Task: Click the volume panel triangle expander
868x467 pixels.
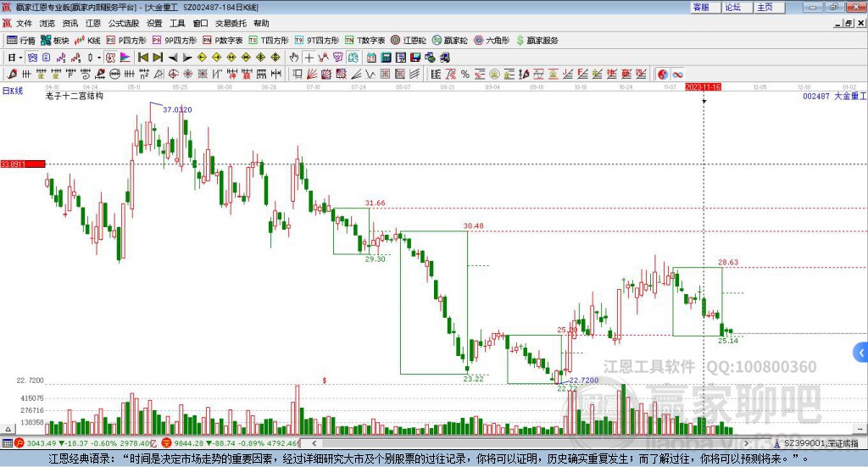Action: [x=8, y=429]
